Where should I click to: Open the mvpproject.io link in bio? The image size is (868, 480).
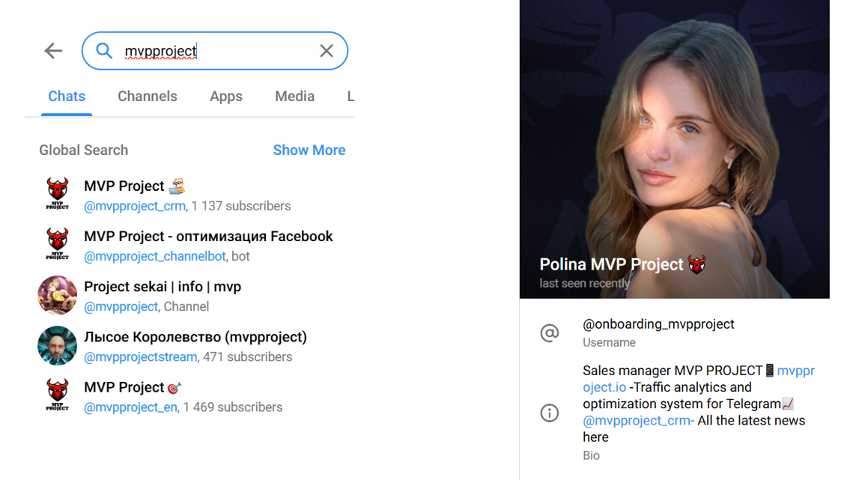point(699,379)
